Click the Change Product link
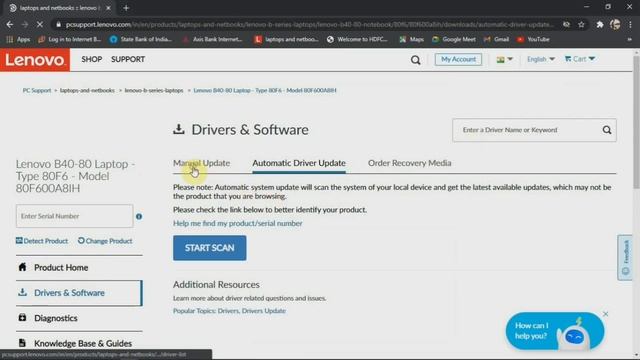 (105, 241)
